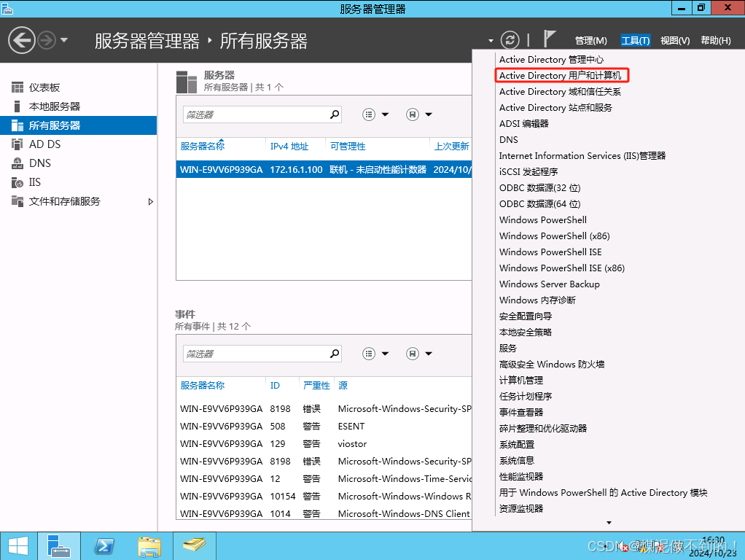Select server row WIN-E9VV6P939GA 172.16.1.100
745x560 pixels.
[324, 170]
